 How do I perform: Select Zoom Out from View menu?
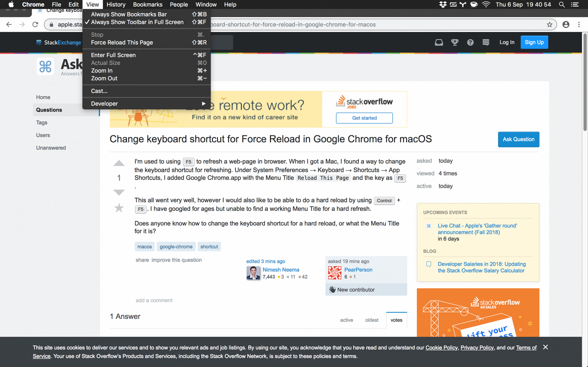[x=146, y=78]
